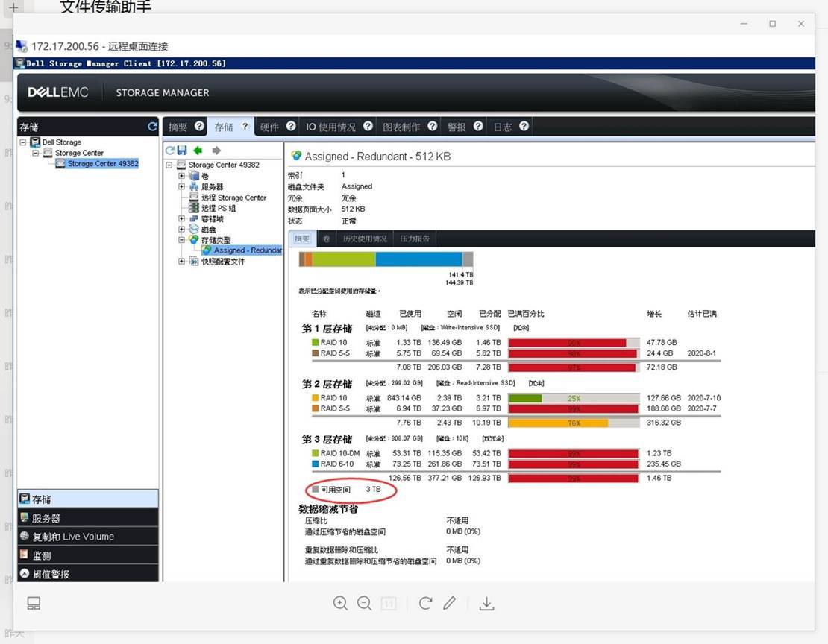Open the 摘要 main tab
This screenshot has width=828, height=644.
click(178, 127)
